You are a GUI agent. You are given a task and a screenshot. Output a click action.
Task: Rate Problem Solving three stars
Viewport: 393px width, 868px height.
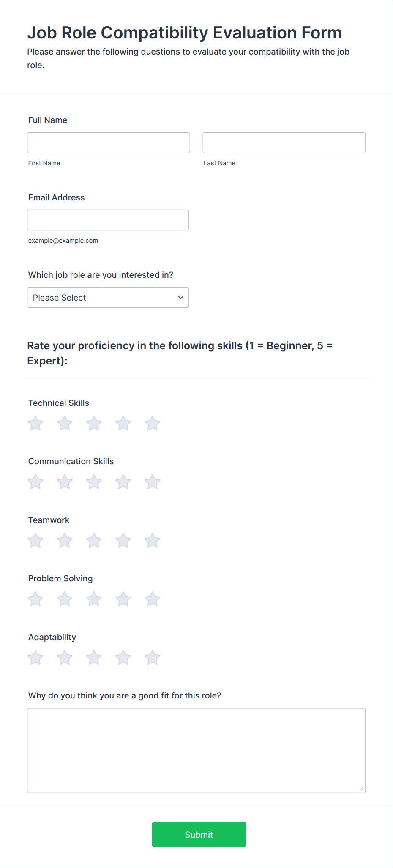(94, 599)
